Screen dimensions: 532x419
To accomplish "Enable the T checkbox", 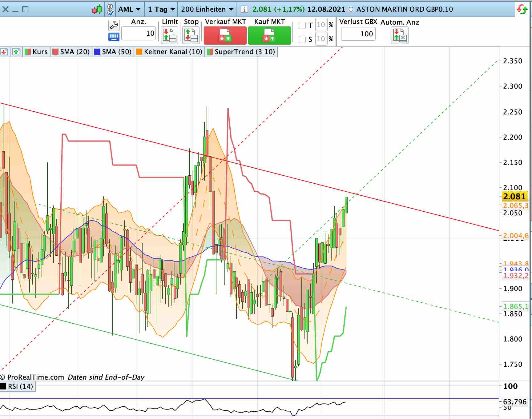I will 302,25.
